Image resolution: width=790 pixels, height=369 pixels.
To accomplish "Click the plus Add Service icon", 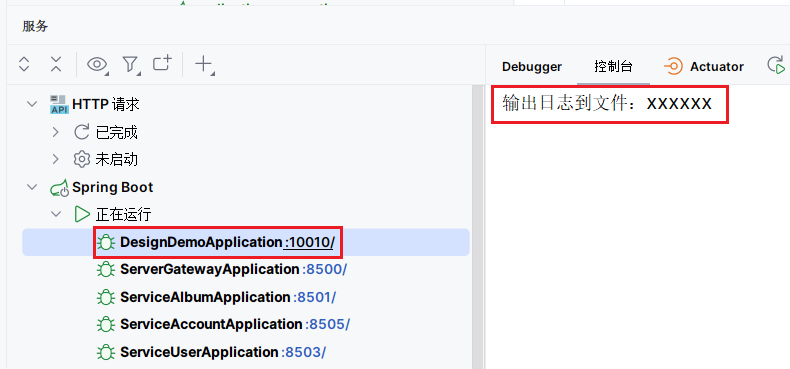I will [204, 64].
